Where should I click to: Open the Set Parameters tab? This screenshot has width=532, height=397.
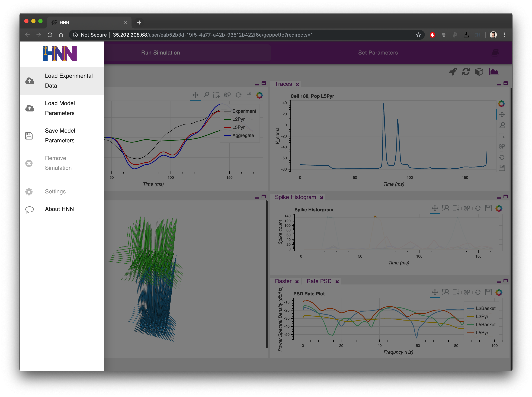378,53
